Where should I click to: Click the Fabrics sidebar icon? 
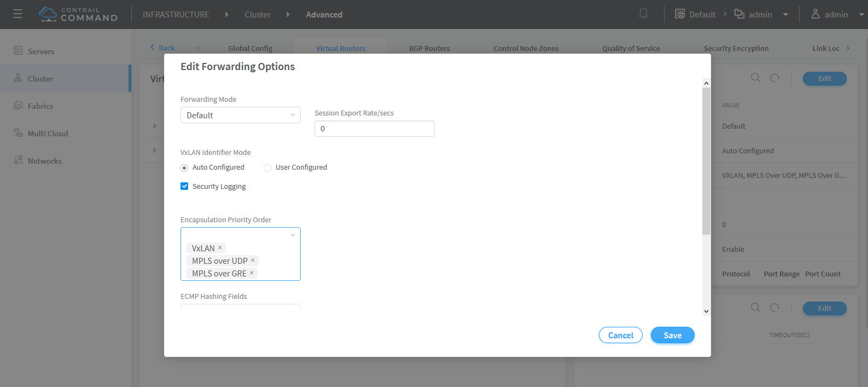pos(18,106)
